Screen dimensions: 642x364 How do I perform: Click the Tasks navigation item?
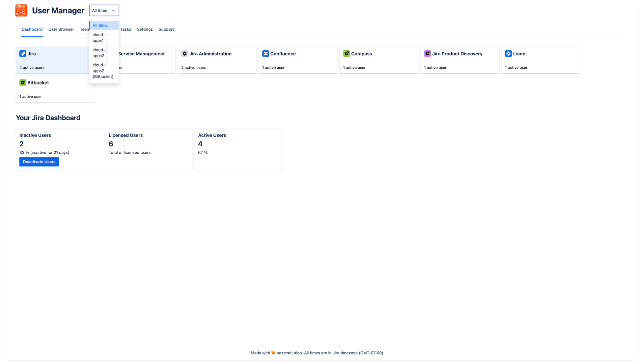point(125,29)
